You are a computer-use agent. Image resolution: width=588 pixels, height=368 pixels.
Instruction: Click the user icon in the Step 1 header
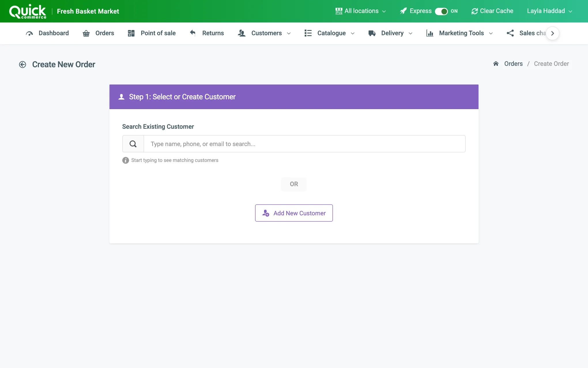[x=121, y=97]
